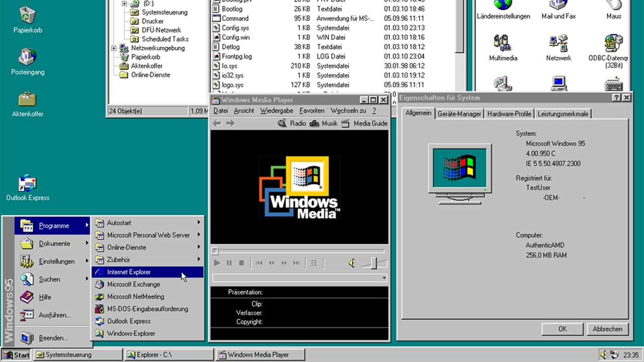This screenshot has width=644, height=362.
Task: Switch to the Geräte-Manager tab
Action: (459, 113)
